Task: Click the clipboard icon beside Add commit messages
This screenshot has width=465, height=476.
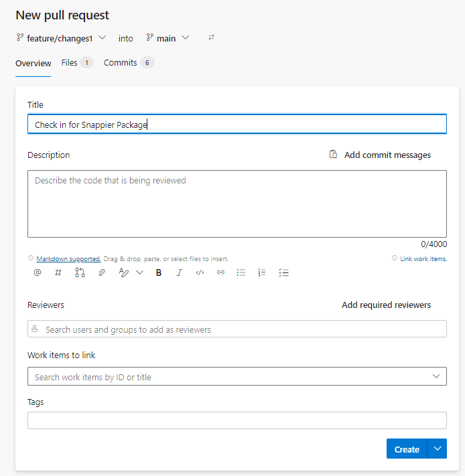Action: tap(333, 154)
